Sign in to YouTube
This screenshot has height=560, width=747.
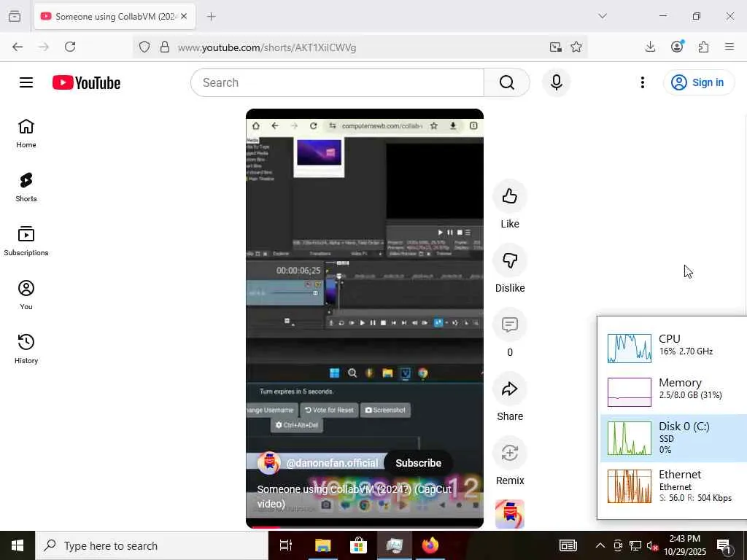tap(698, 82)
